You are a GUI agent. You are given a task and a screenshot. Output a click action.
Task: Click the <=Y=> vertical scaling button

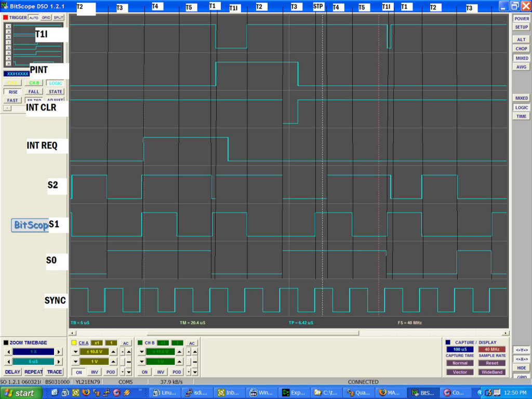tap(522, 350)
